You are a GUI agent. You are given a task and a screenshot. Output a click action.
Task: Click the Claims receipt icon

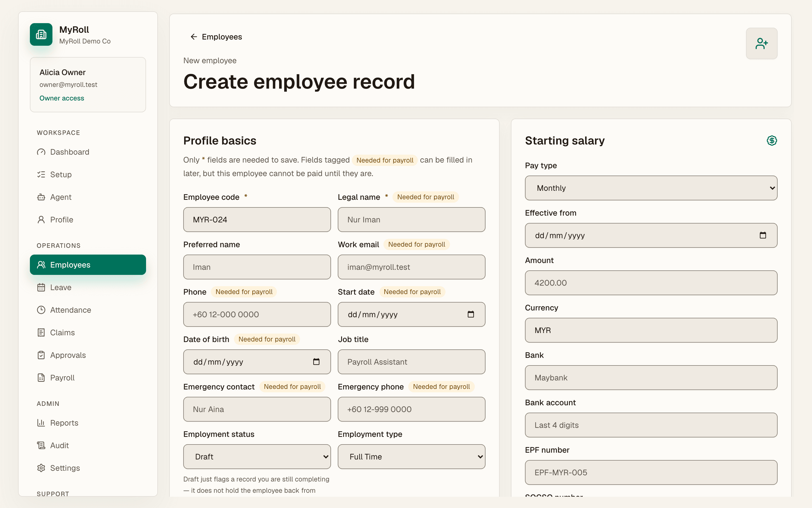click(x=41, y=333)
